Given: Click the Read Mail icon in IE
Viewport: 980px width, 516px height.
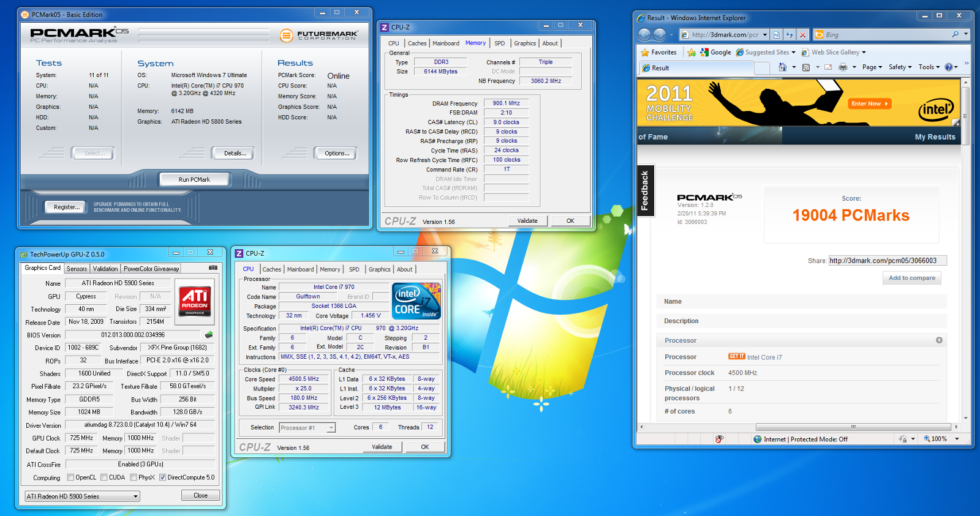Looking at the screenshot, I should [828, 67].
